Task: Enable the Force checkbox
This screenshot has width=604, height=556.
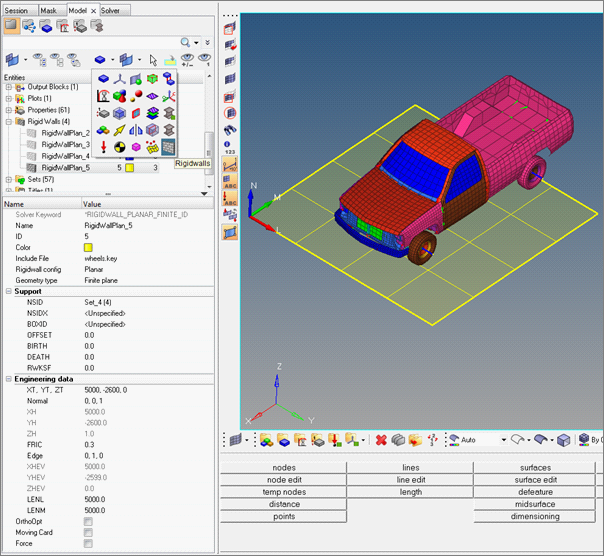Action: 88,543
